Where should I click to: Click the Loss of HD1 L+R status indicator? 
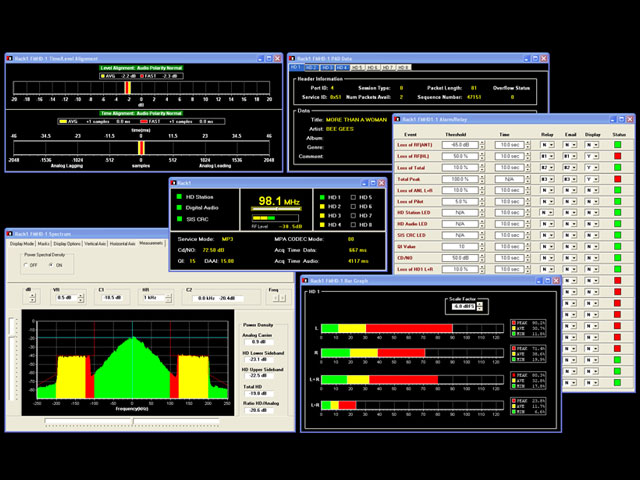(618, 269)
